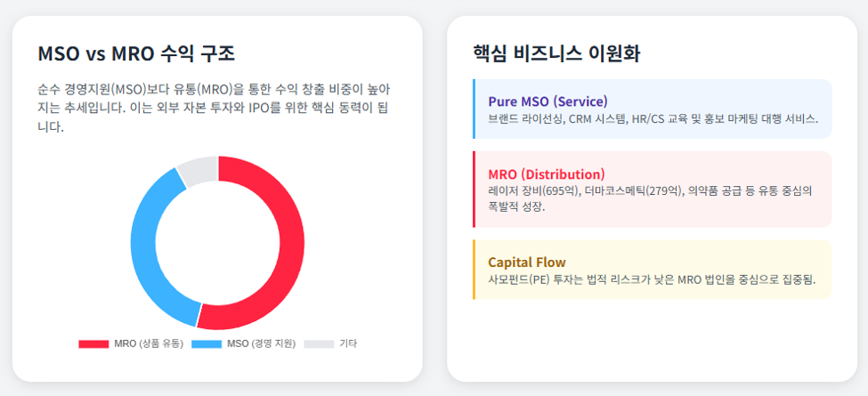Click the MRO (Distribution) heading
The width and height of the screenshot is (868, 396).
pos(547,174)
